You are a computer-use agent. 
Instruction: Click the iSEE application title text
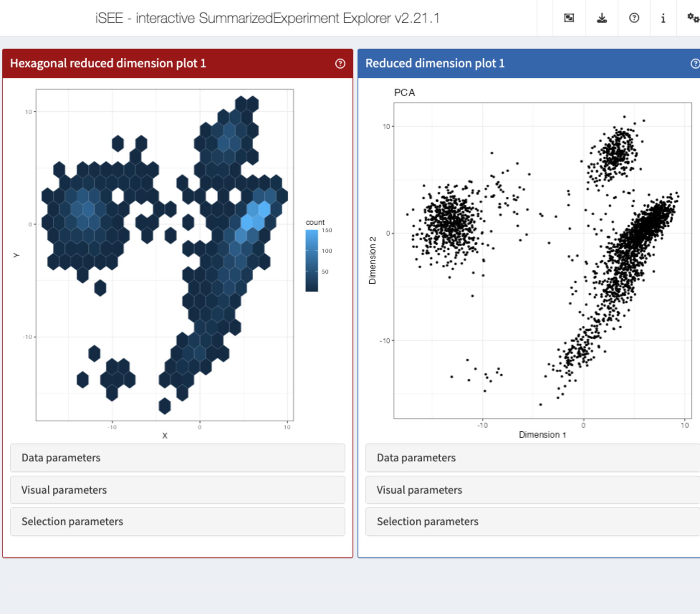point(267,18)
